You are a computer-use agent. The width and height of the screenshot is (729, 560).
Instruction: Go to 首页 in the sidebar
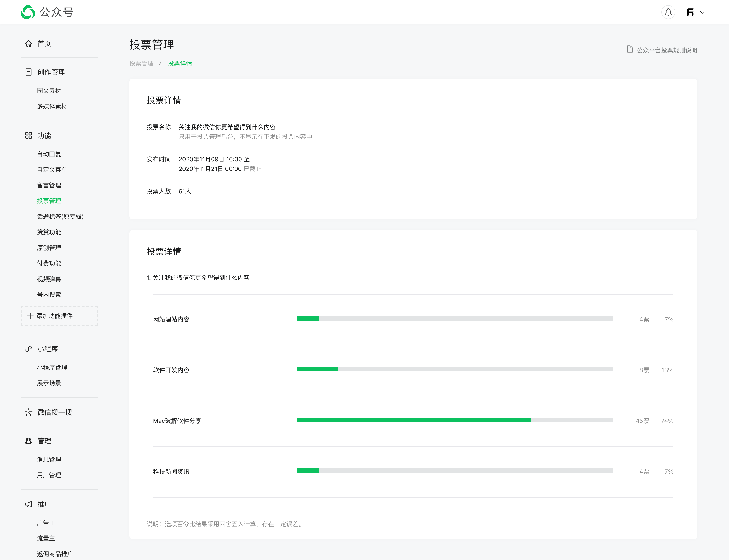click(x=44, y=44)
